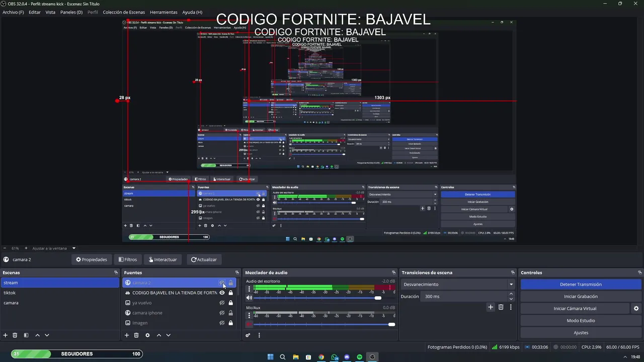Unmute the Mic/Aux channel

tap(249, 324)
